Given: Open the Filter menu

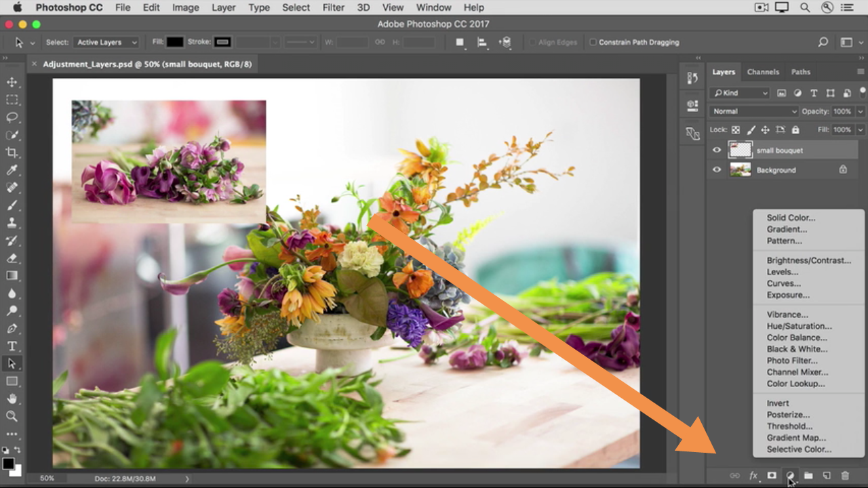Looking at the screenshot, I should point(333,7).
